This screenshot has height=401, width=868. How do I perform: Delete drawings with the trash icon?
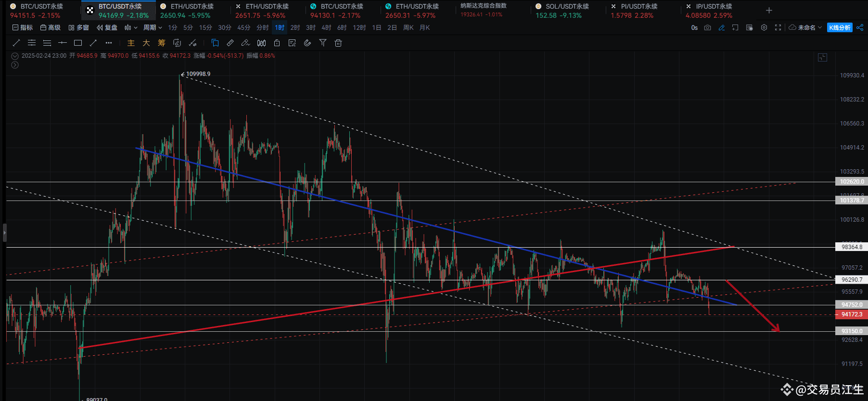pyautogui.click(x=338, y=43)
